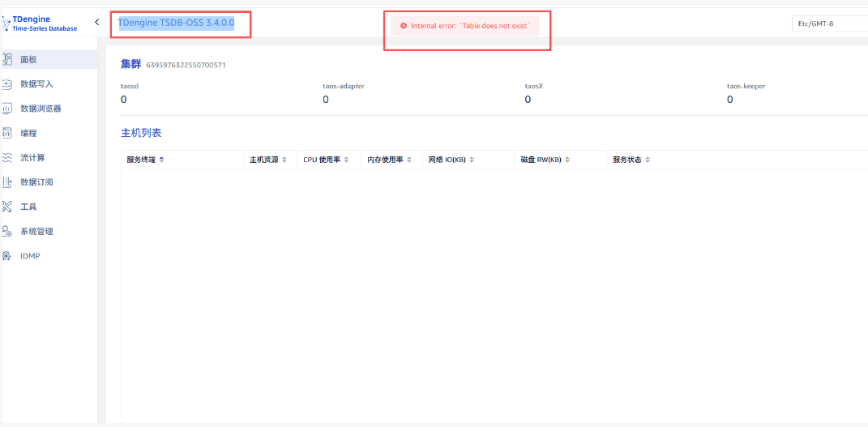868x427 pixels.
Task: Sort the table by 服务终端 column arrows
Action: point(161,160)
